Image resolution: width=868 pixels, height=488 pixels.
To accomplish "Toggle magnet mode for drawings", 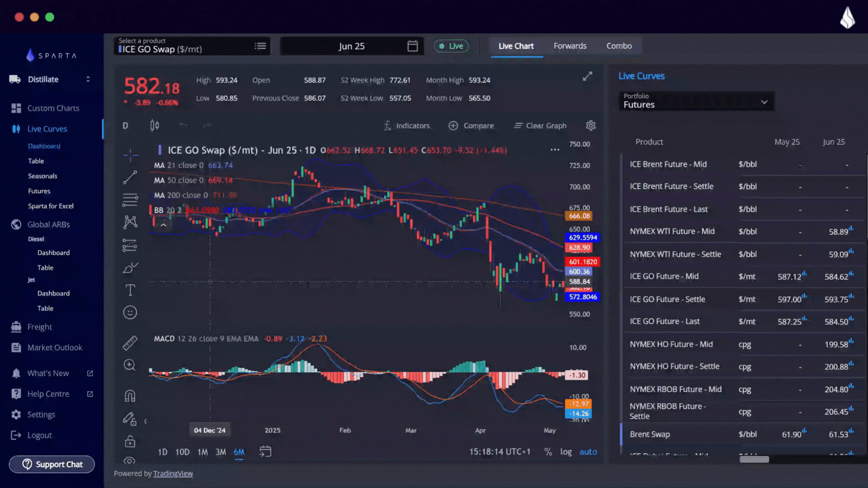I will pos(130,396).
